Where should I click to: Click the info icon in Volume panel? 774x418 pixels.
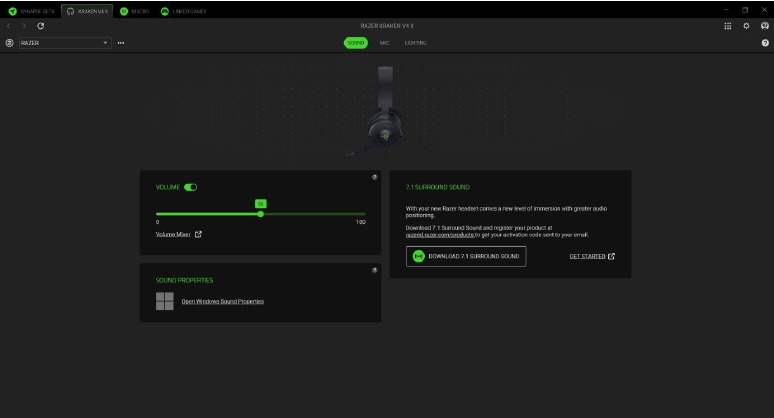tap(375, 177)
